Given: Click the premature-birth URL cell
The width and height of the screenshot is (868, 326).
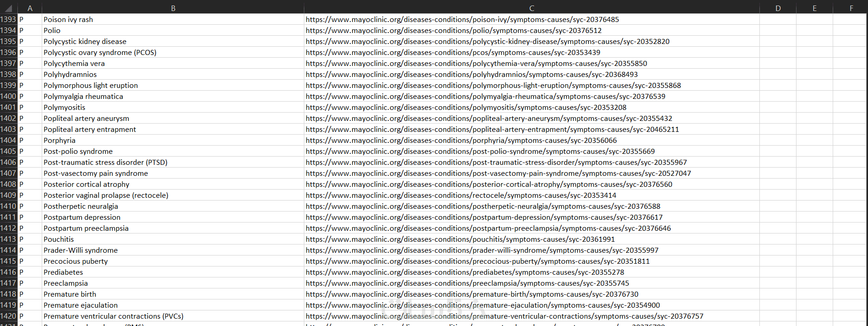Looking at the screenshot, I should (x=532, y=294).
